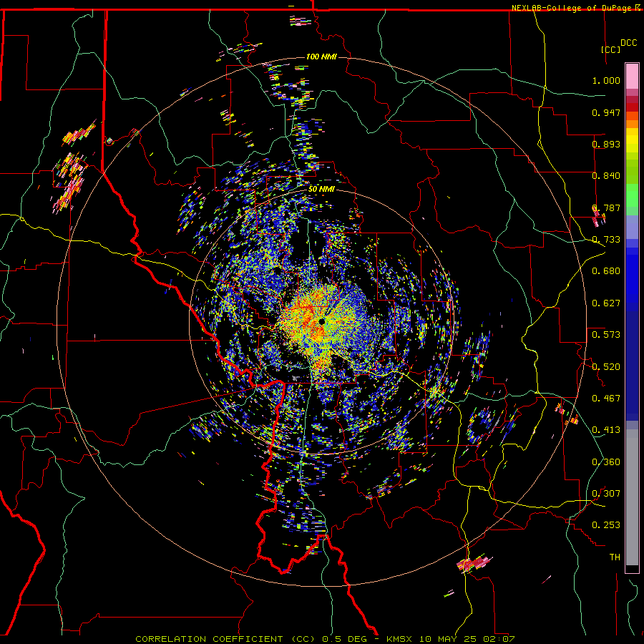Click the gray swatch section of color bar
This screenshot has width=644, height=644.
coord(632,497)
